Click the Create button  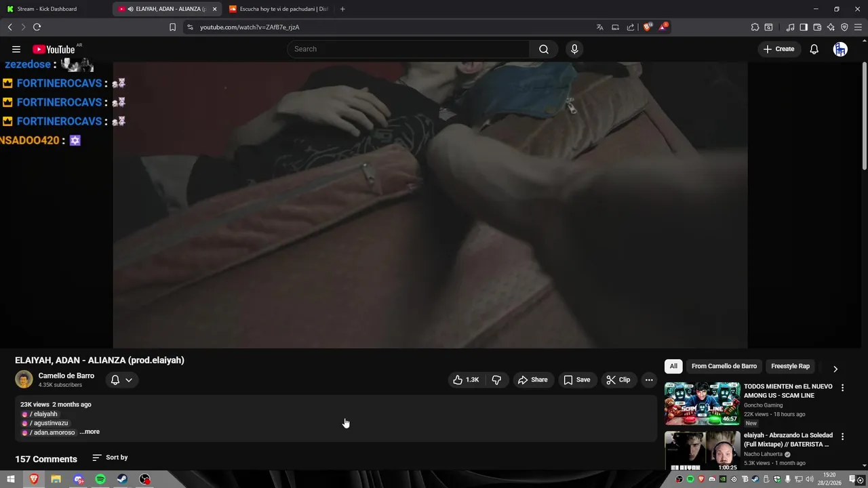click(778, 49)
